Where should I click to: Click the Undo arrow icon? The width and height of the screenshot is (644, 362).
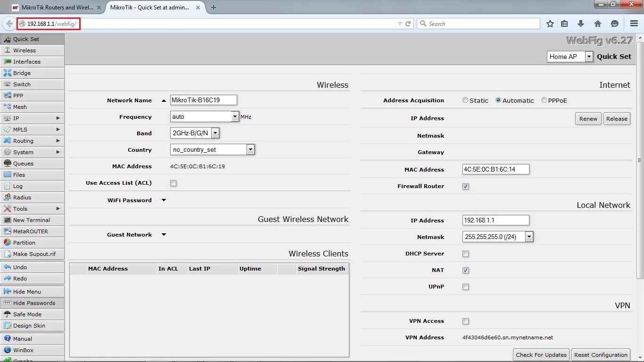(7, 267)
